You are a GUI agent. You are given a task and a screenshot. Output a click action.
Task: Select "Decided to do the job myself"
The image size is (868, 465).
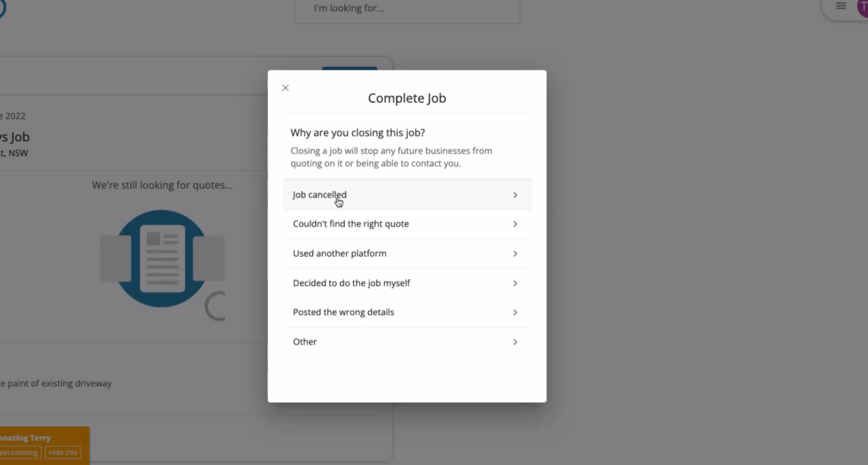pyautogui.click(x=351, y=283)
